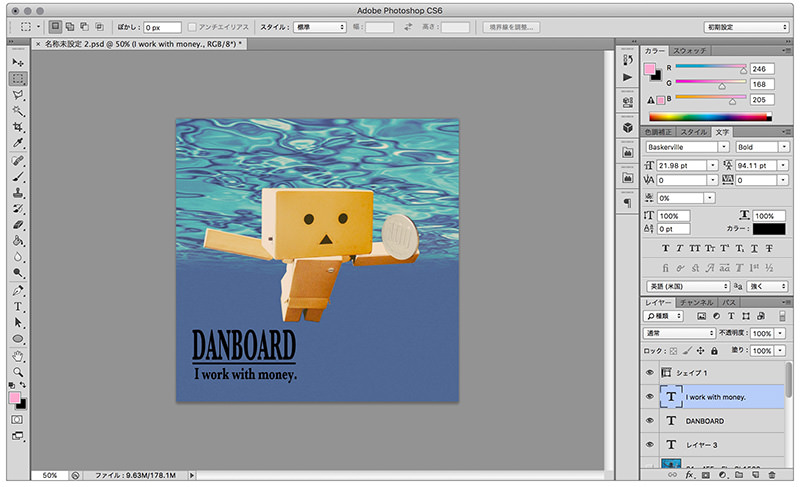
Task: Hide the I work with money layer
Action: (x=649, y=396)
